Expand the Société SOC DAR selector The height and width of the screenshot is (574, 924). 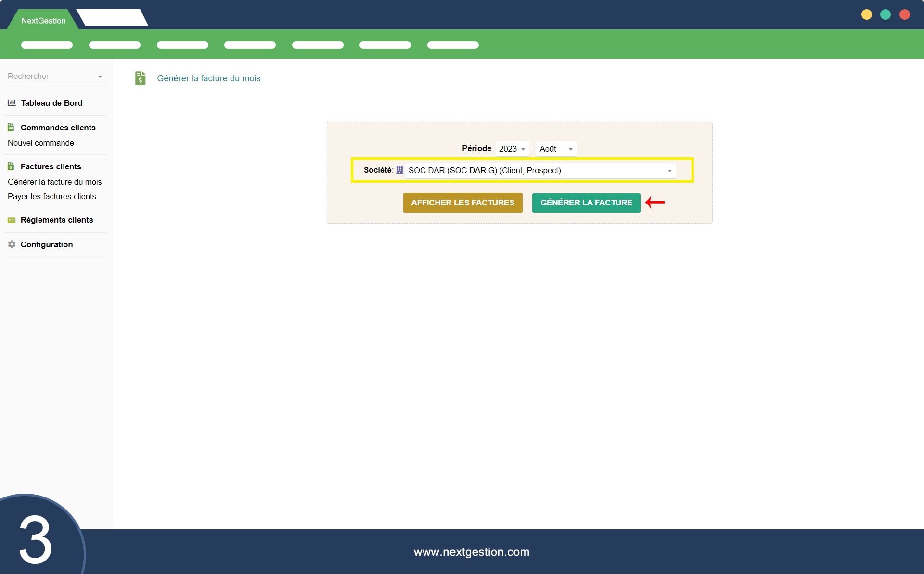(540, 170)
